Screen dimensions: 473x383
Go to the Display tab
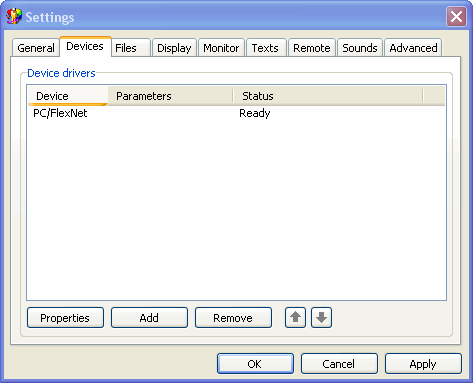[174, 48]
